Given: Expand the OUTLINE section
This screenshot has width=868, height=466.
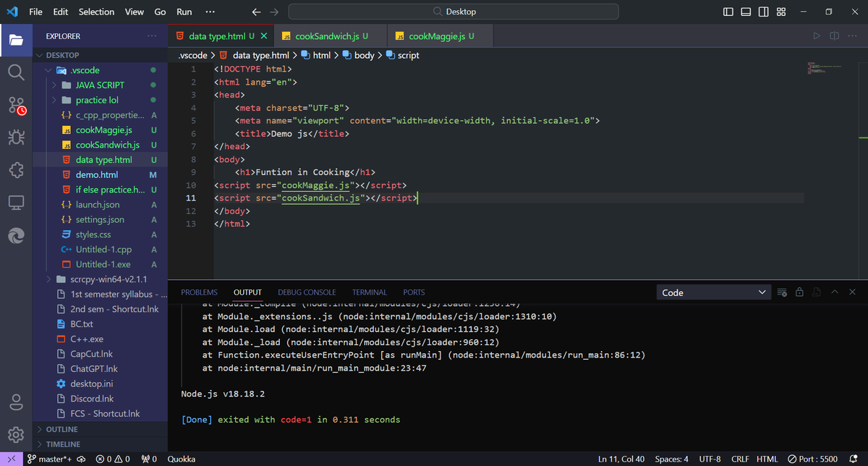Looking at the screenshot, I should (100, 429).
